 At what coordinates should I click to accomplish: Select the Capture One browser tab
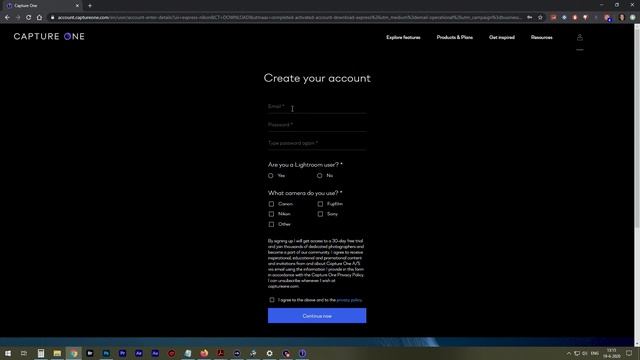click(x=43, y=6)
